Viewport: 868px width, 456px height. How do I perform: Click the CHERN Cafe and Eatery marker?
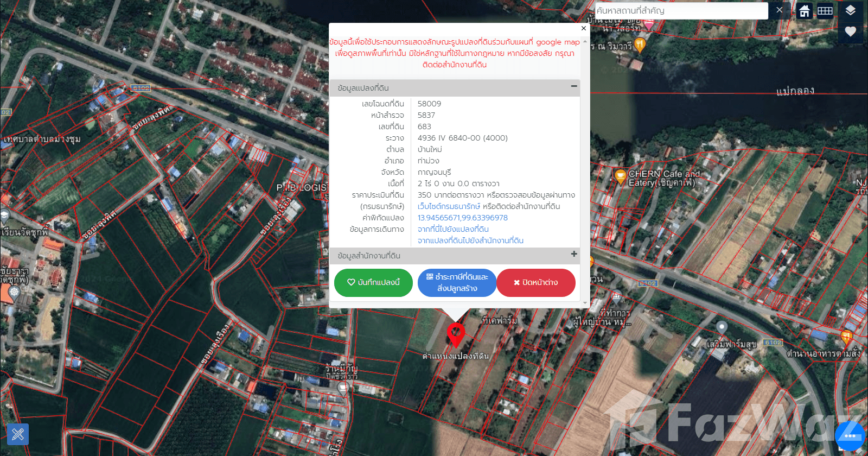pyautogui.click(x=620, y=176)
